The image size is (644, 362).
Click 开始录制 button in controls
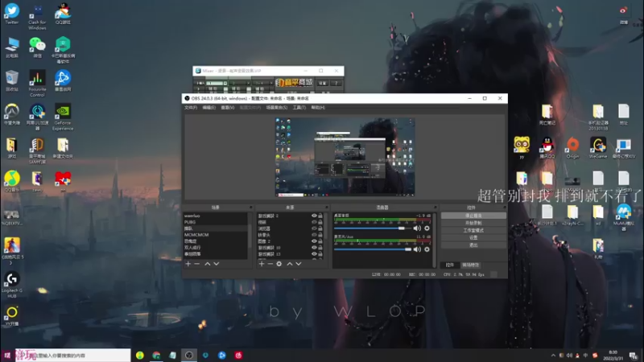click(x=473, y=223)
